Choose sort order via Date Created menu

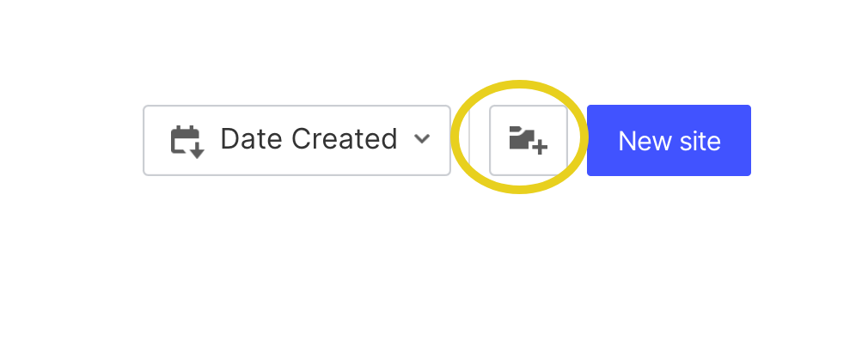[x=296, y=140]
